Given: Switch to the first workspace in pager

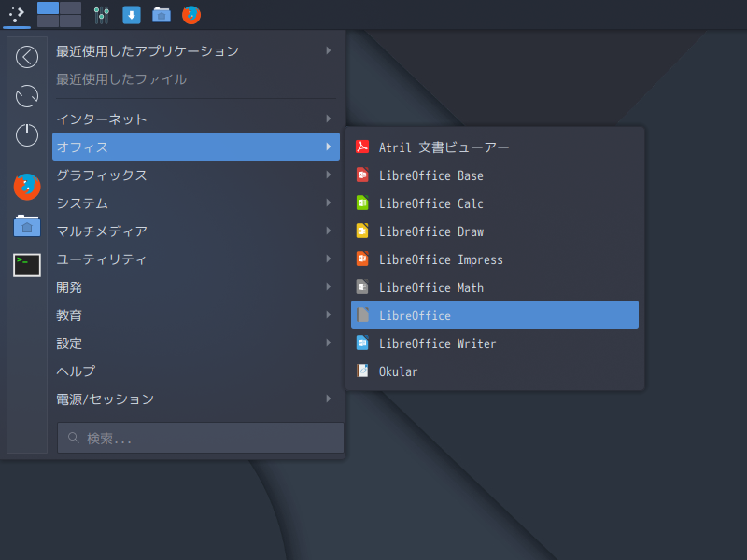Looking at the screenshot, I should [x=49, y=8].
